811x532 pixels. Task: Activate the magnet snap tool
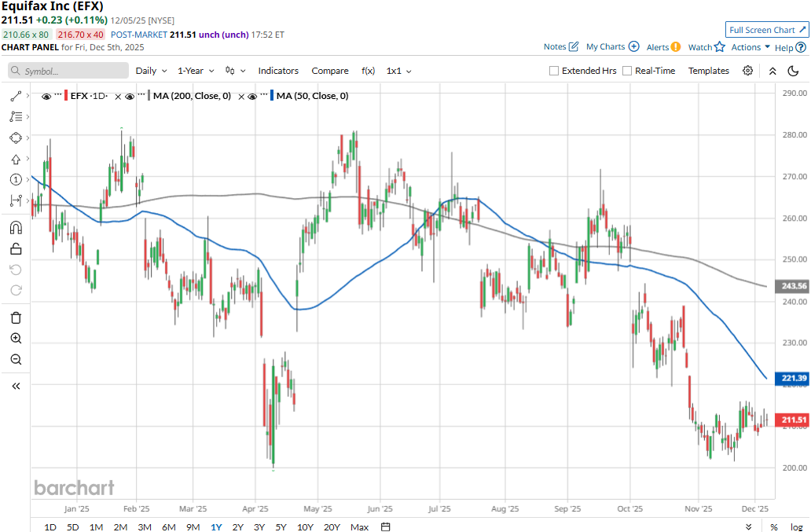(16, 228)
